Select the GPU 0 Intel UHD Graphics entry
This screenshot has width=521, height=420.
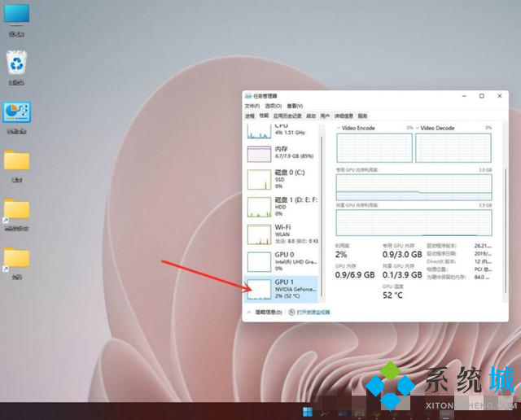282,261
